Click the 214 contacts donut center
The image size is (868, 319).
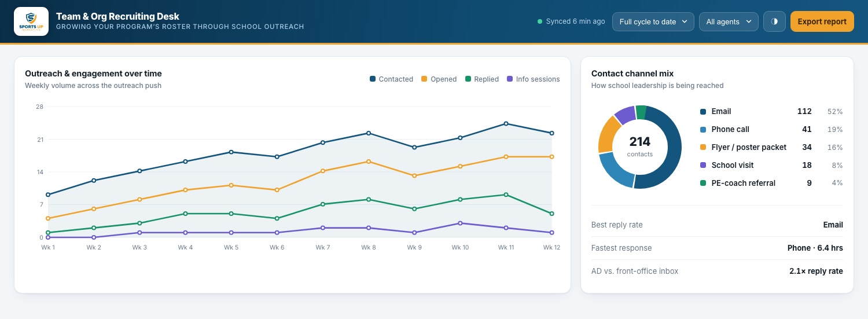[640, 146]
